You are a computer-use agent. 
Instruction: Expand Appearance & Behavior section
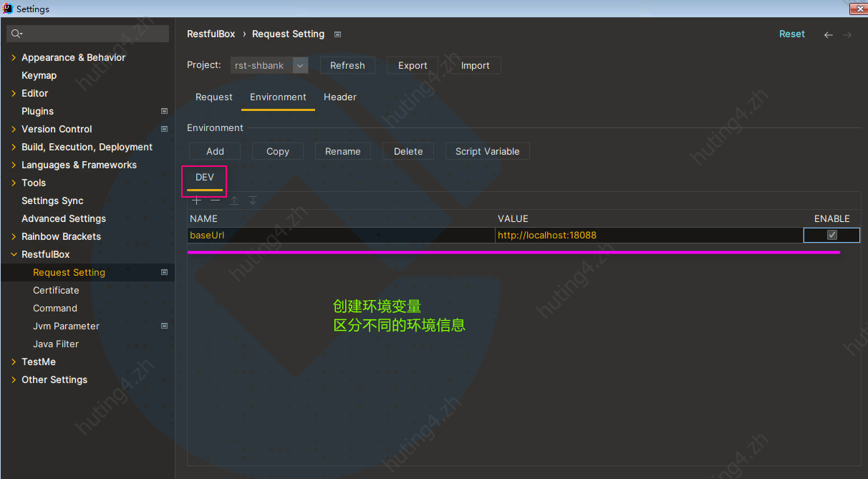pos(14,57)
